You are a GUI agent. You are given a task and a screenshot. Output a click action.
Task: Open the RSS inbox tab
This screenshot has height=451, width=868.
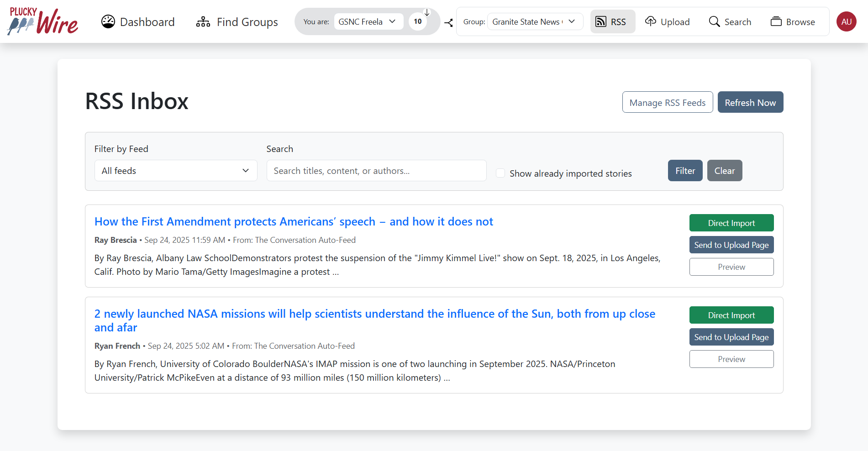click(x=612, y=22)
